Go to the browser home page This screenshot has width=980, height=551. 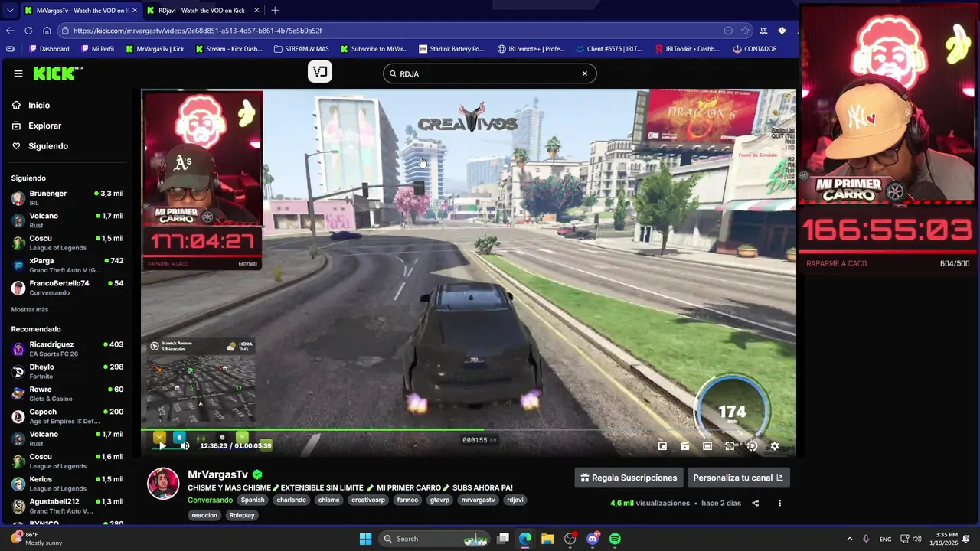click(x=47, y=31)
